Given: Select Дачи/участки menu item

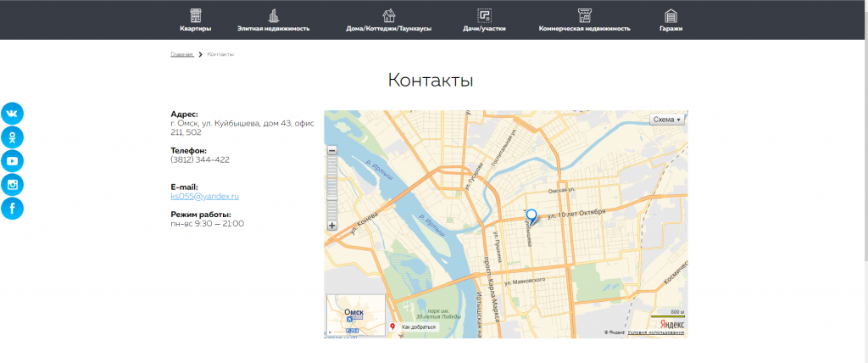Looking at the screenshot, I should pyautogui.click(x=485, y=28).
